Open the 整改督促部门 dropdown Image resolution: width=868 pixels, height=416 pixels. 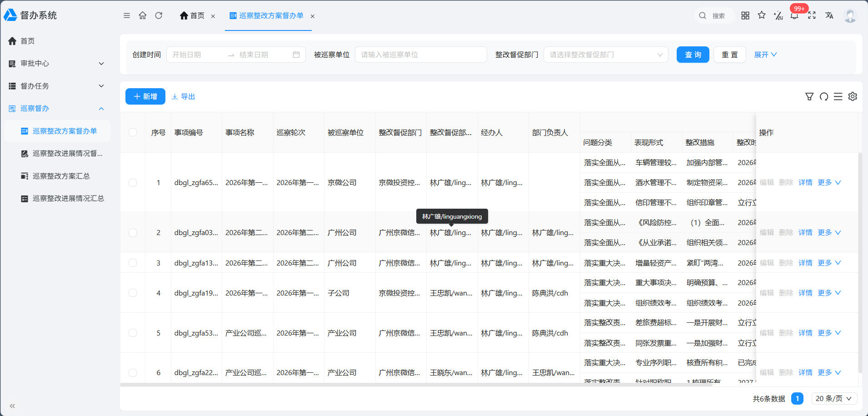[x=606, y=55]
